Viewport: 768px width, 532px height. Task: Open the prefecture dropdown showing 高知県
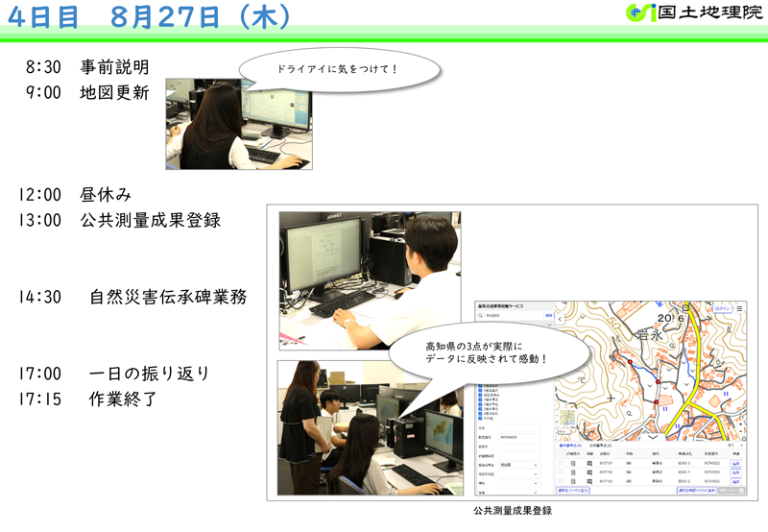click(519, 465)
